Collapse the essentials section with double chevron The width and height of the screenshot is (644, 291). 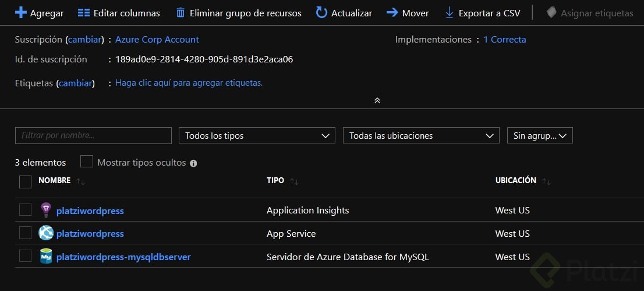377,100
